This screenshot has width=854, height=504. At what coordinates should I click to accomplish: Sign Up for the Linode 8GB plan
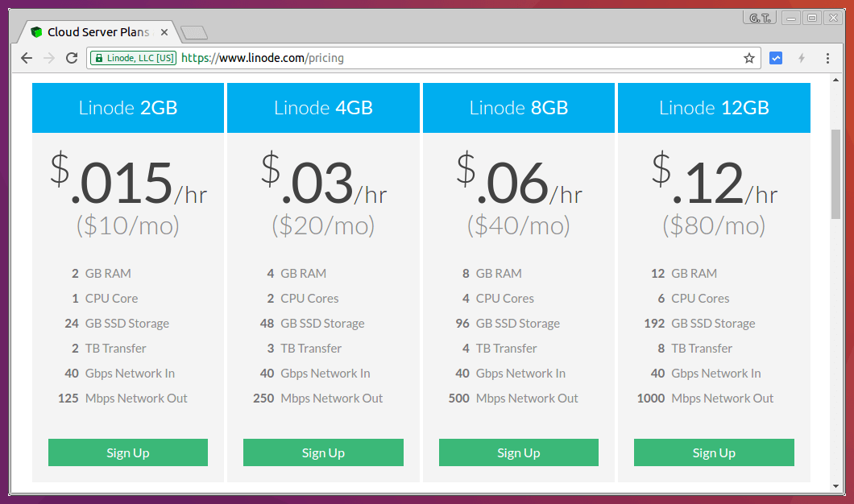point(518,452)
